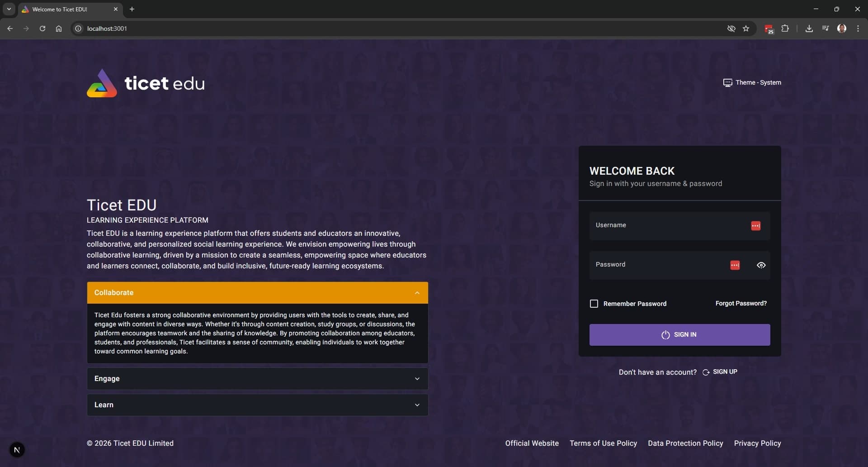868x467 pixels.
Task: Click the Ticet EDU triangle logo
Action: coord(102,83)
